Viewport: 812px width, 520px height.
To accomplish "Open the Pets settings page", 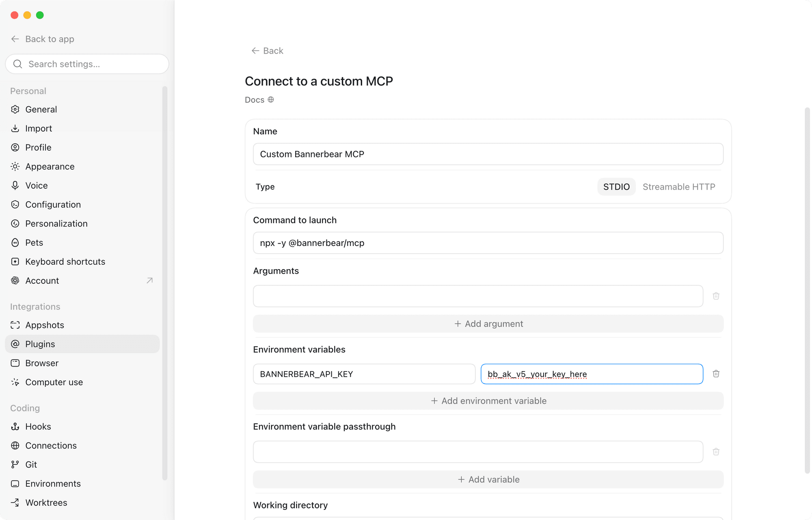I will pos(82,243).
